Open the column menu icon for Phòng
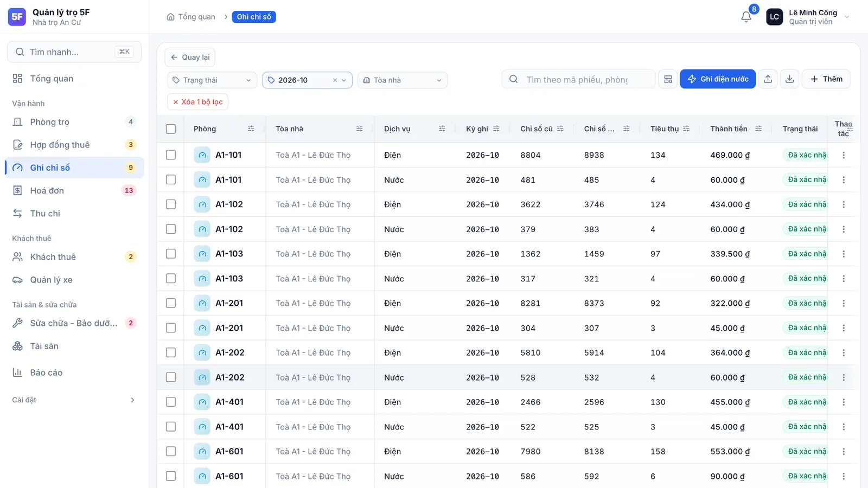The image size is (868, 488). point(251,129)
